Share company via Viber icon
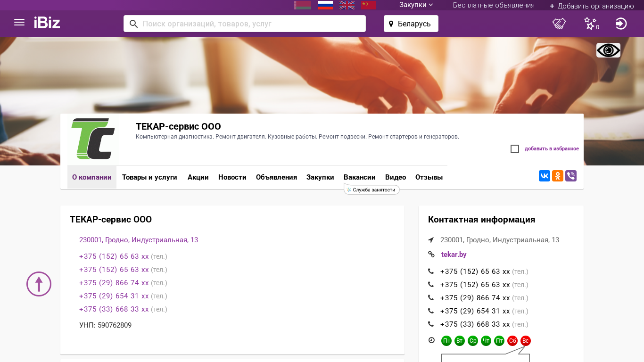The image size is (644, 362). (571, 176)
